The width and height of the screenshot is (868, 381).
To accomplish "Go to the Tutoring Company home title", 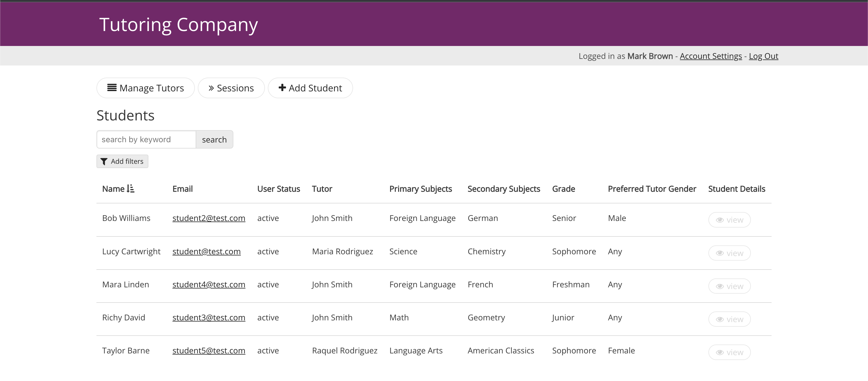I will (178, 25).
